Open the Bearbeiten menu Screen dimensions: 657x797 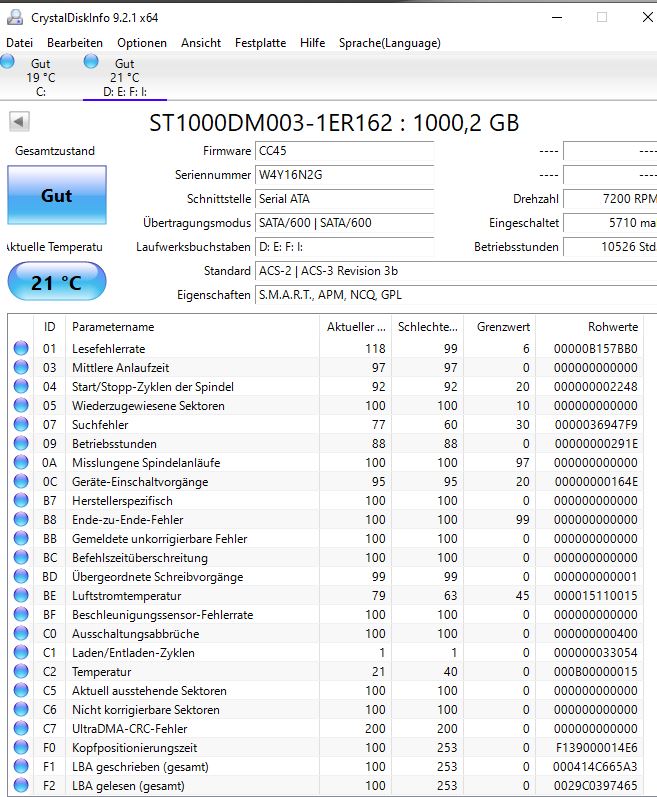(75, 43)
